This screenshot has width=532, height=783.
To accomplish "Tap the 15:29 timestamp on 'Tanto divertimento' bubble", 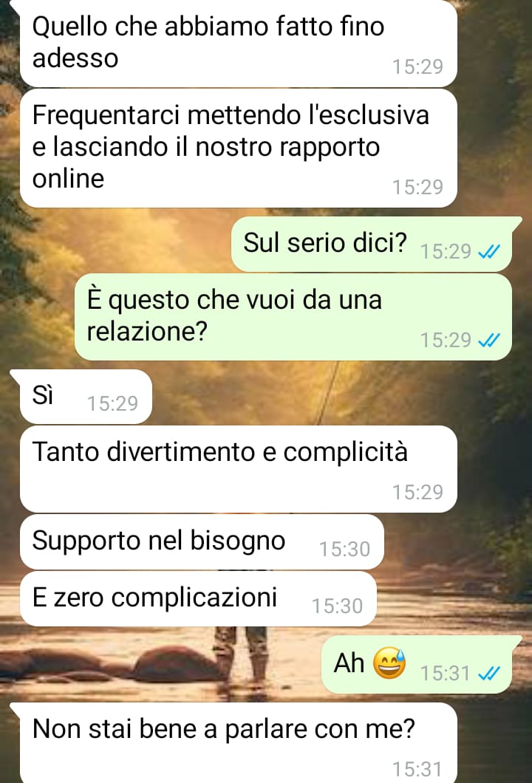I will tap(417, 493).
